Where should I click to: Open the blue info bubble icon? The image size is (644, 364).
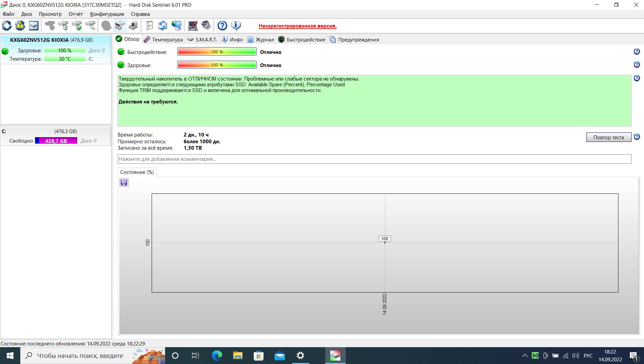(x=236, y=26)
